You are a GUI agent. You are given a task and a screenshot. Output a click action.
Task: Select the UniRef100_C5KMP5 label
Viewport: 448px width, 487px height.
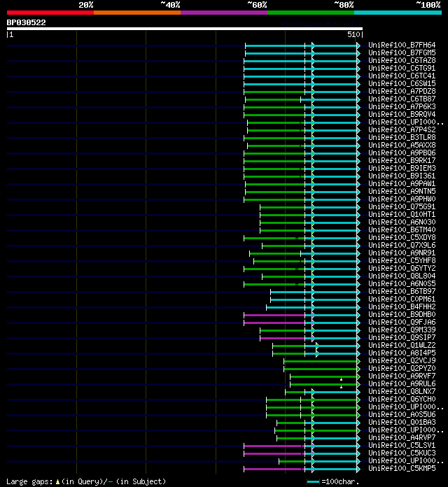(x=402, y=468)
